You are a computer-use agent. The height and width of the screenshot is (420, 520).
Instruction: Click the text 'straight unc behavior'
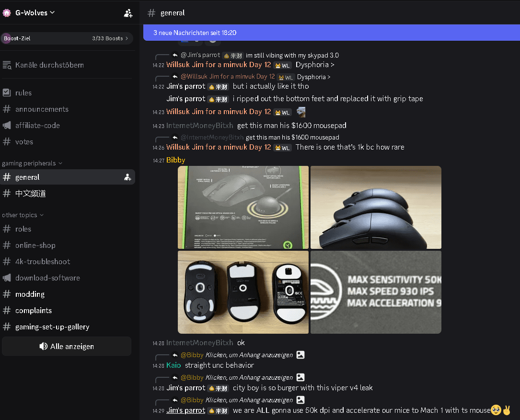(219, 365)
